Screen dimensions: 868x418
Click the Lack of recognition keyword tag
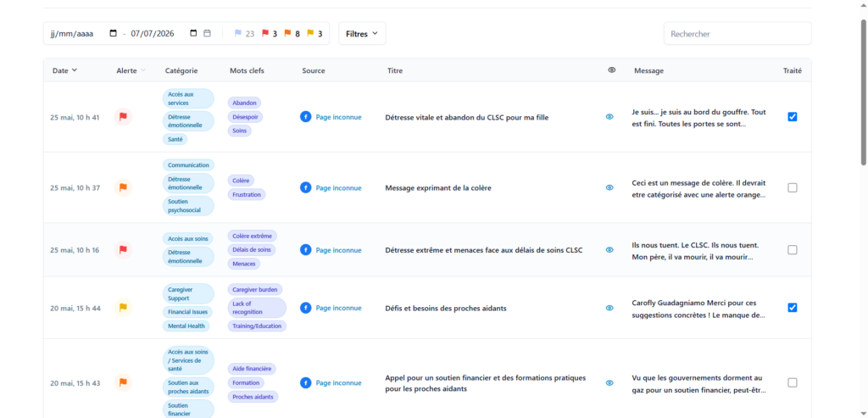click(257, 307)
